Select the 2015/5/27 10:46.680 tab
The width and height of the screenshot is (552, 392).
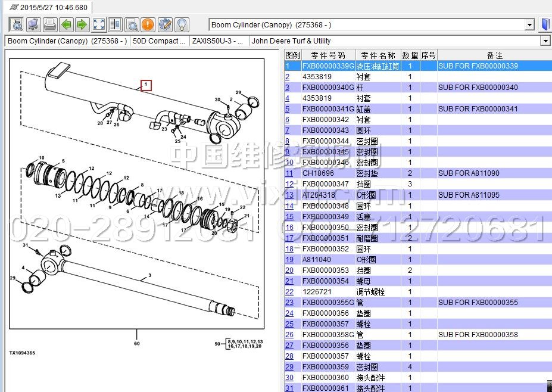tap(49, 8)
